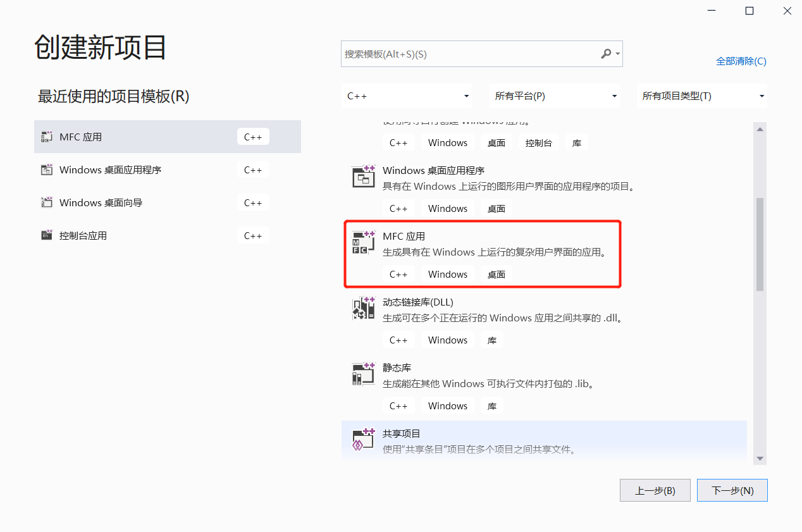This screenshot has width=802, height=532.
Task: Select Windows 桌面应用程序 in recent templates
Action: pos(168,170)
